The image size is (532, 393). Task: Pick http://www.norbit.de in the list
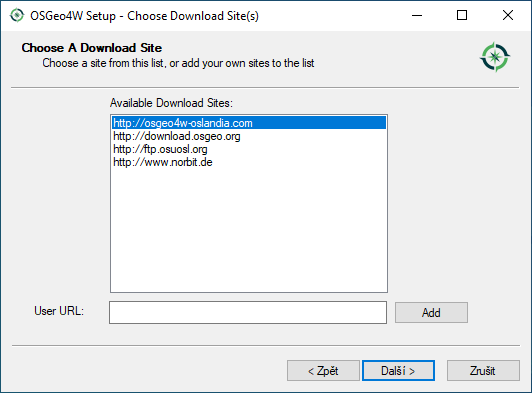[x=249, y=162]
